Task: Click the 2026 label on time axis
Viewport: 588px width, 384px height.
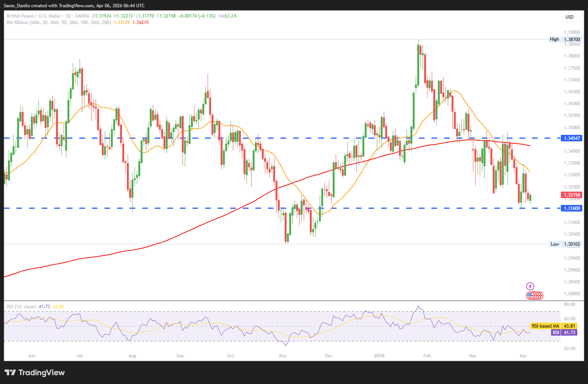Action: click(379, 356)
